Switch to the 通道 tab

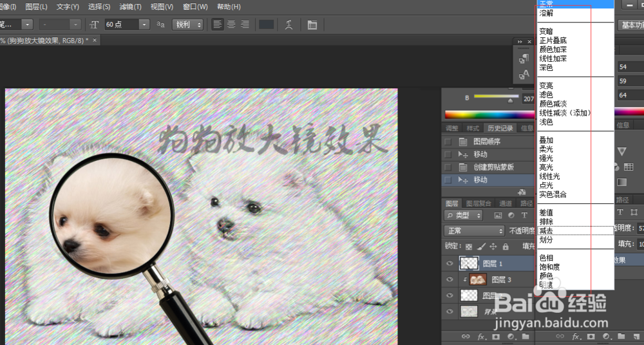(x=505, y=203)
